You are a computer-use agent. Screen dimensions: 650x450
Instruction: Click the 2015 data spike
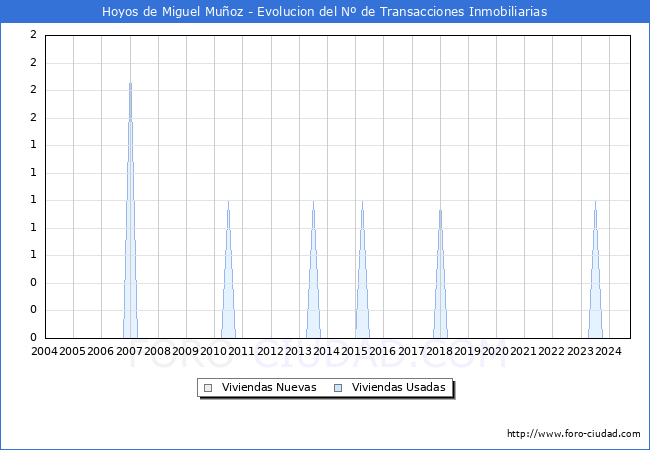[x=362, y=269]
